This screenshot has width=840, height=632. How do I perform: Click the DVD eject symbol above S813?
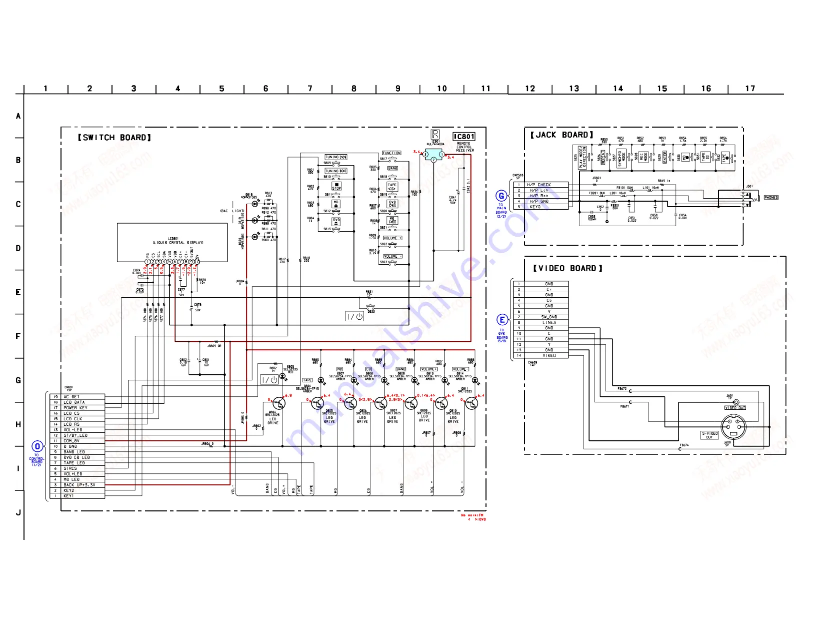tap(336, 222)
